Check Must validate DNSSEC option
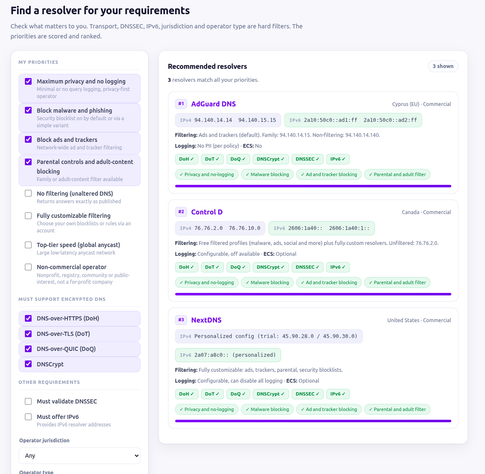This screenshot has height=474, width=485. (28, 401)
